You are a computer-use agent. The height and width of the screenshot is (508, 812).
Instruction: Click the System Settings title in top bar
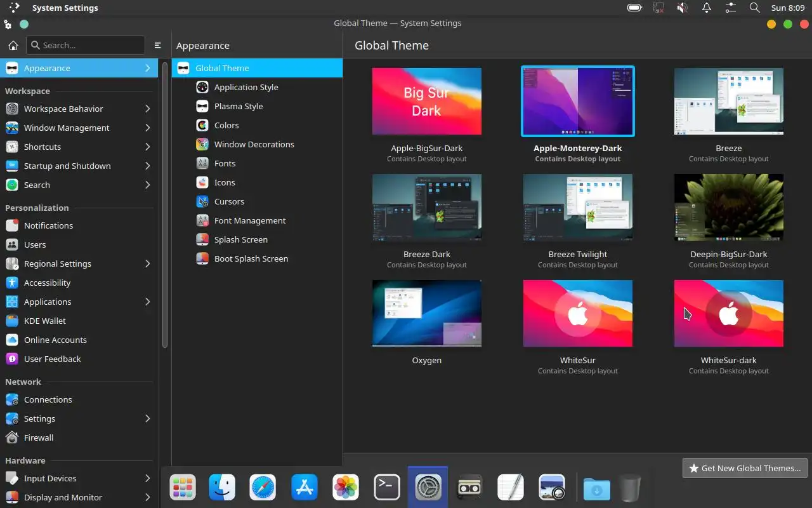(65, 8)
